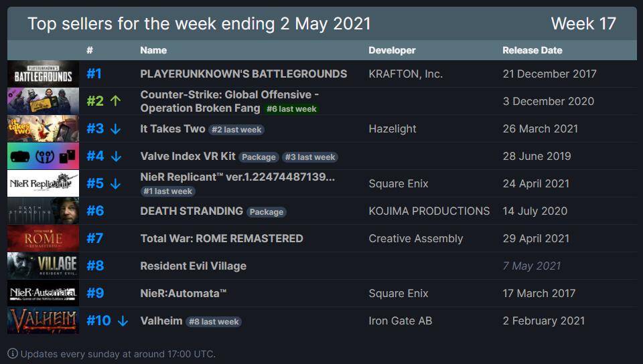Image resolution: width=643 pixels, height=364 pixels.
Task: Click the It Takes Two cover image
Action: click(43, 128)
